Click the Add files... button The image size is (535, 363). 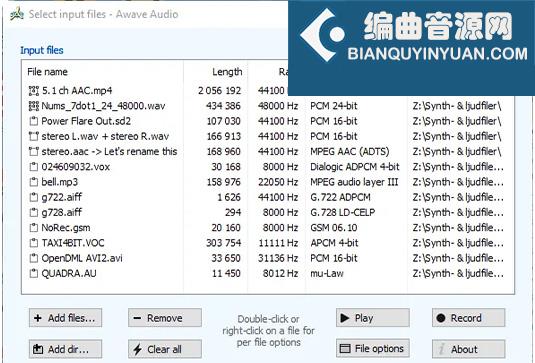coord(65,318)
